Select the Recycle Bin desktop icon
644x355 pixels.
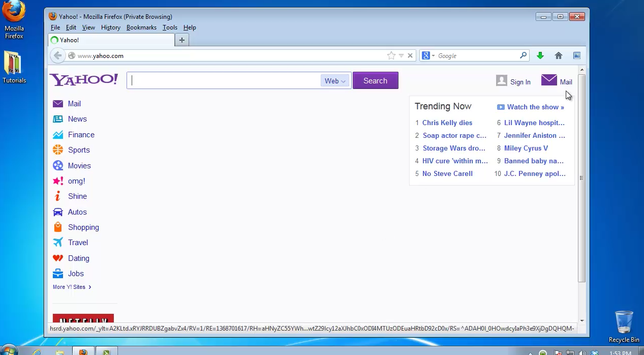click(624, 327)
